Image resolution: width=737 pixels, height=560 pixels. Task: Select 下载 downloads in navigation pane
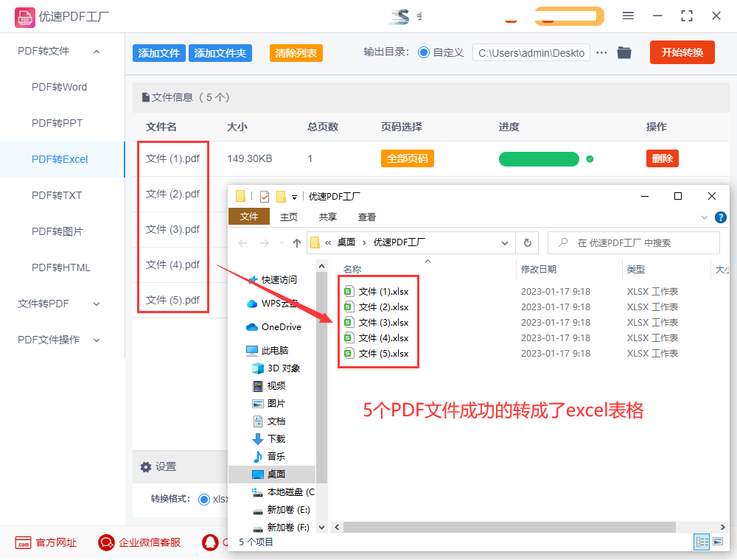pyautogui.click(x=270, y=439)
